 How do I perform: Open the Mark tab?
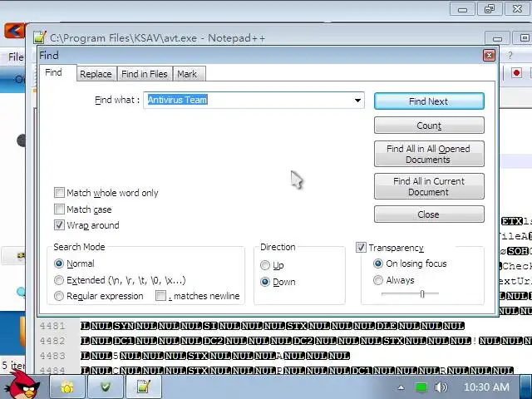pos(187,74)
